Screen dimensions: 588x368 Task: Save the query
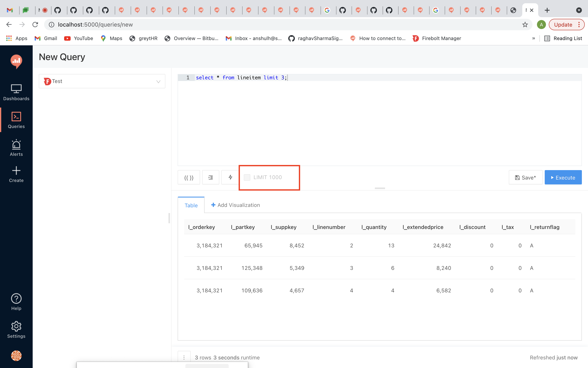525,177
